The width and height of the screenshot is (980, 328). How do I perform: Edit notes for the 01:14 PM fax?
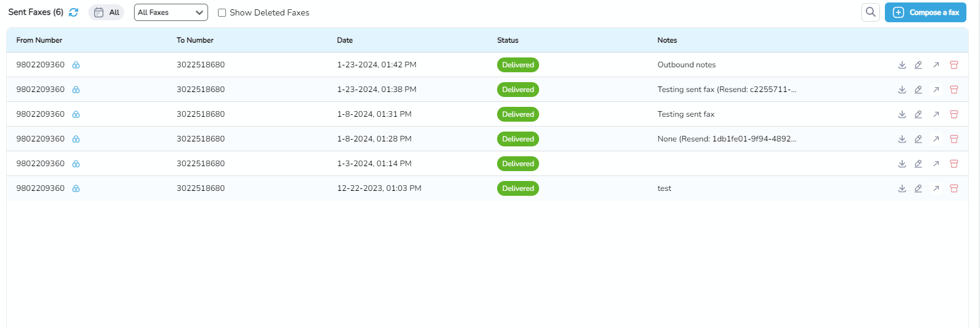[x=918, y=164]
